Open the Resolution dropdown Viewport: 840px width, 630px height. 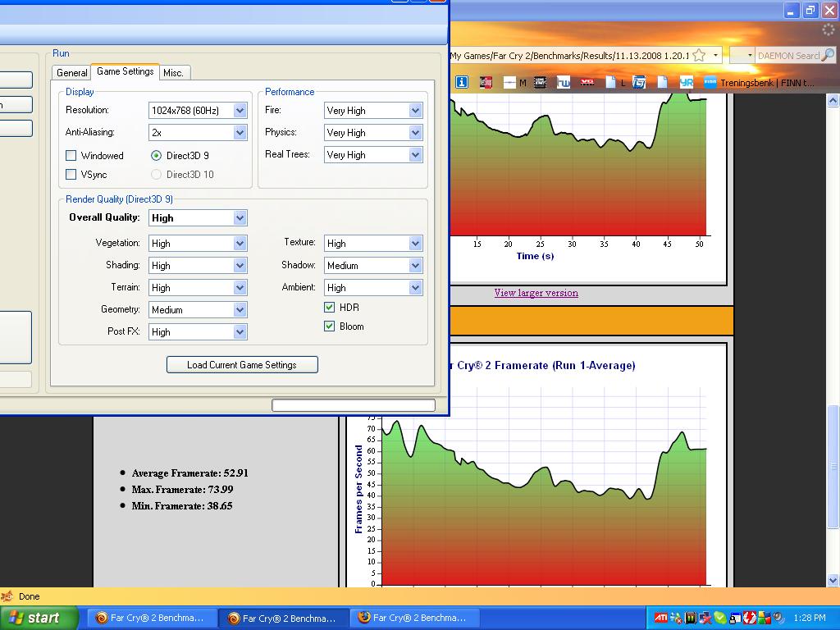(x=198, y=111)
